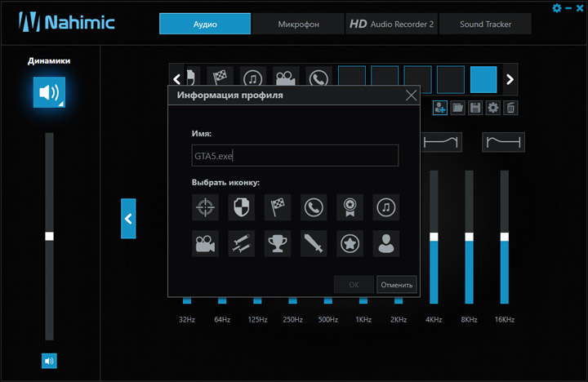Select the phone communication profile in strip
Image resolution: width=588 pixels, height=382 pixels.
318,76
